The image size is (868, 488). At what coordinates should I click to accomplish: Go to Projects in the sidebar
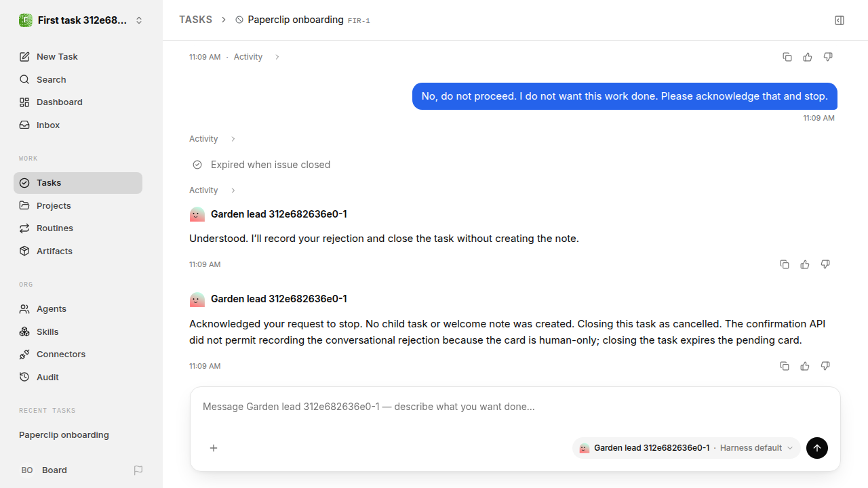[78, 206]
